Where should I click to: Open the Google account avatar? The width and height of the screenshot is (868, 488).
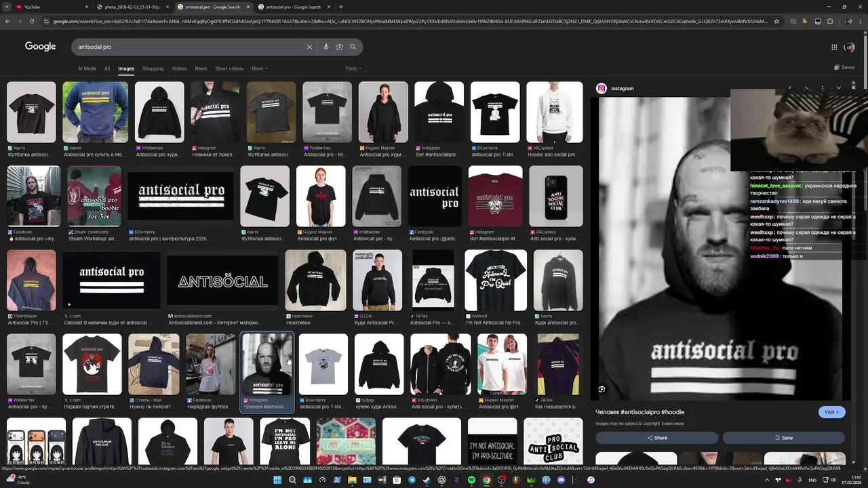click(x=849, y=47)
